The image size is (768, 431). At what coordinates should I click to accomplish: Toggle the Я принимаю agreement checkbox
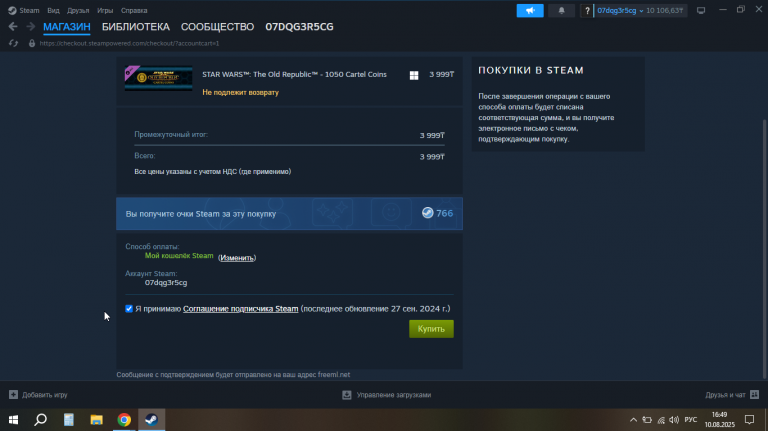(x=129, y=309)
